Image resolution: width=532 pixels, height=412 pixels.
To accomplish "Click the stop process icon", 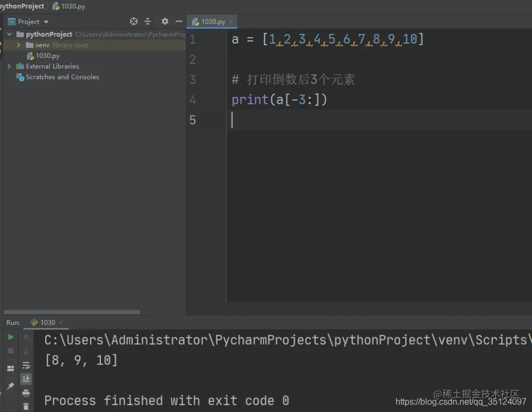I will coord(11,351).
